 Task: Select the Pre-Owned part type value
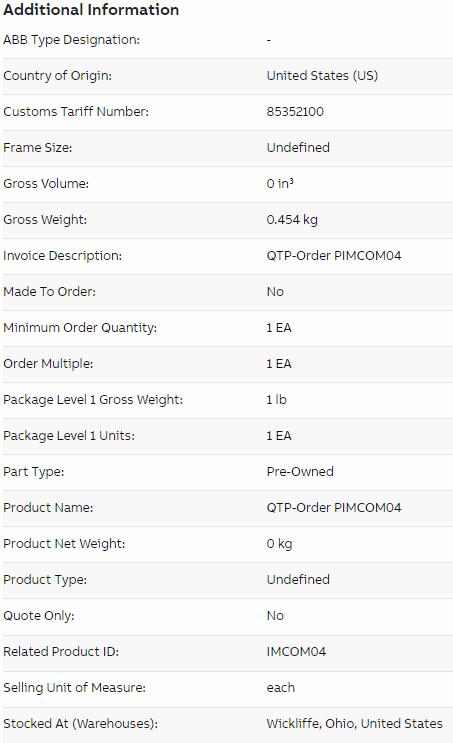coord(300,472)
